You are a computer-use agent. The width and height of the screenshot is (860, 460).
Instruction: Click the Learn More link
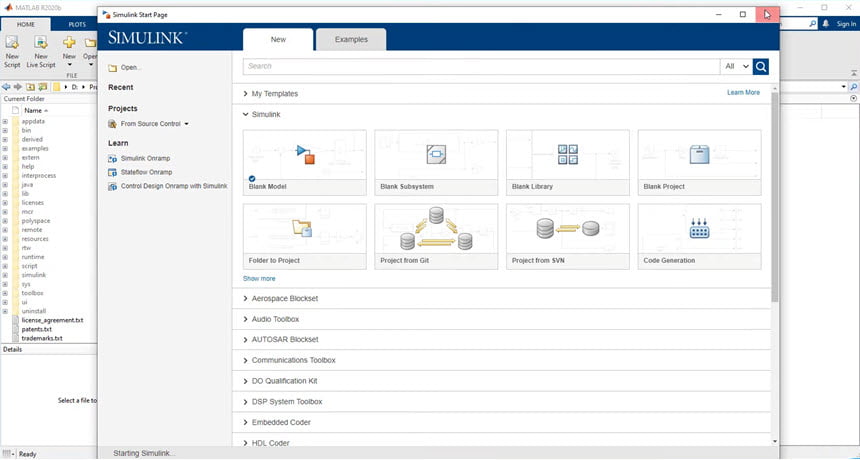pos(743,93)
